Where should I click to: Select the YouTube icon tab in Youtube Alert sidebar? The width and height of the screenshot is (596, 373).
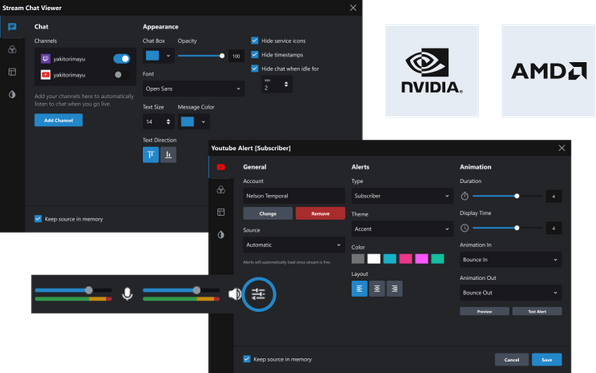click(x=221, y=167)
